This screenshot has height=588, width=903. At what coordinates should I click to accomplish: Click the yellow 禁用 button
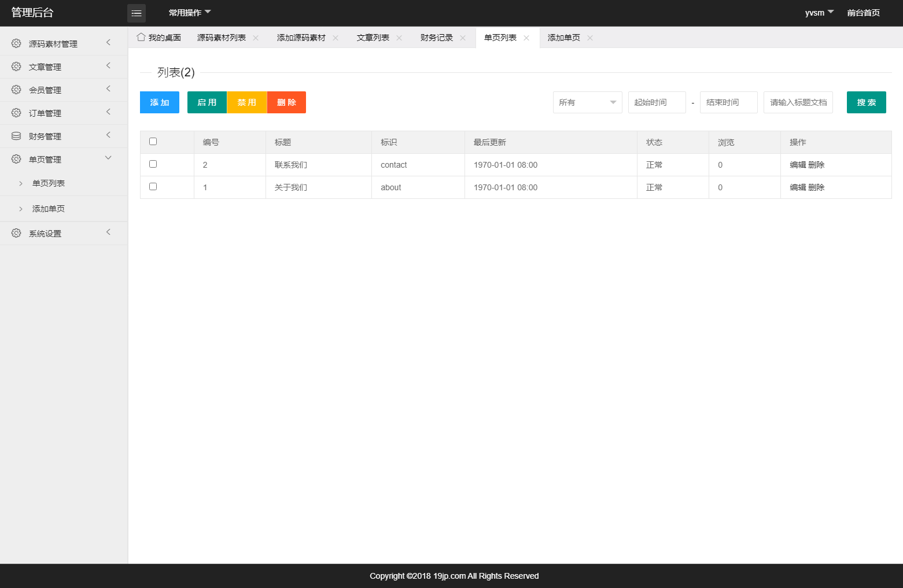click(247, 102)
